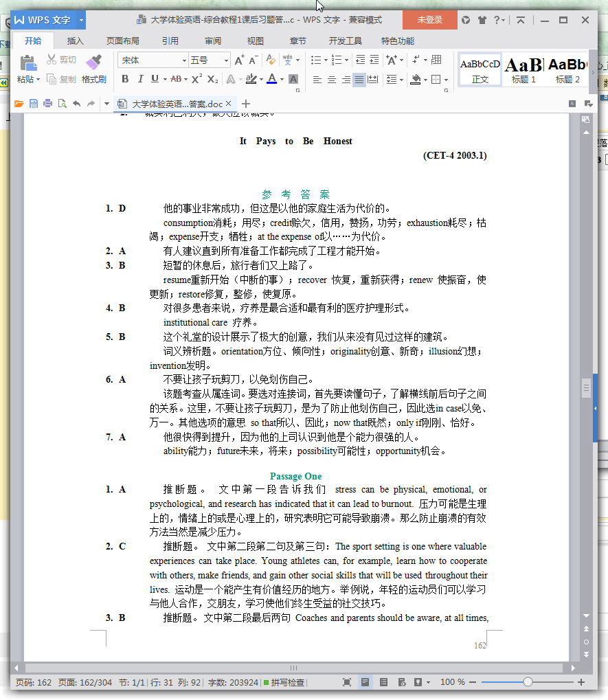Viewport: 608px width, 700px height.
Task: Open WPS 文字 application menu arrow
Action: [x=81, y=20]
